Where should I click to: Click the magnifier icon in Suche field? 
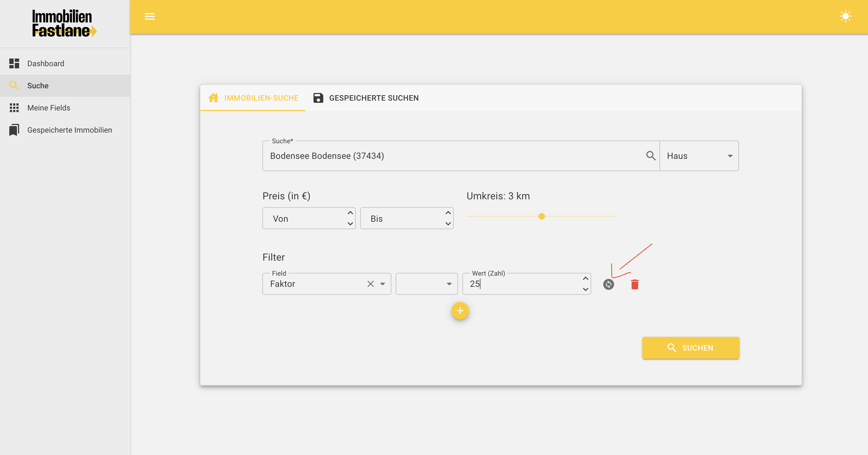[x=651, y=156]
